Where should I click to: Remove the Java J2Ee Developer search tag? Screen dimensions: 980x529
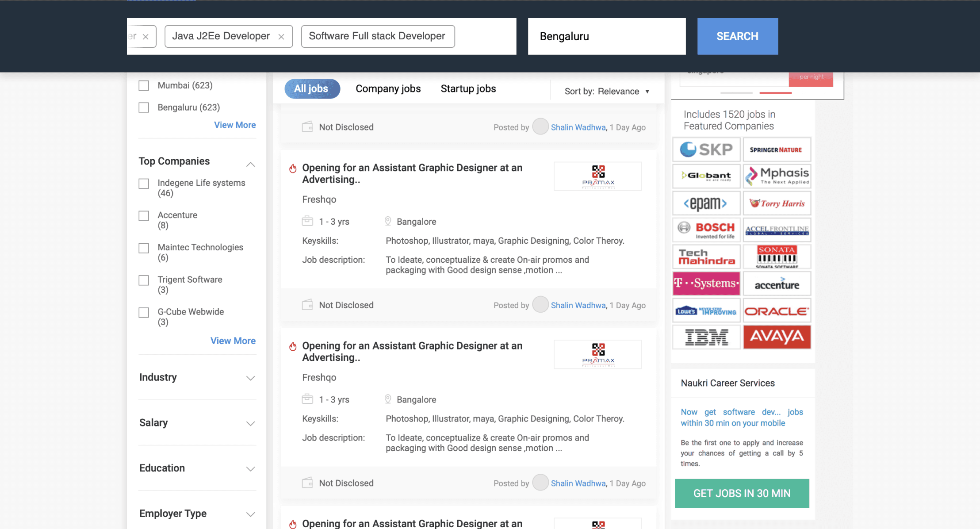[281, 37]
